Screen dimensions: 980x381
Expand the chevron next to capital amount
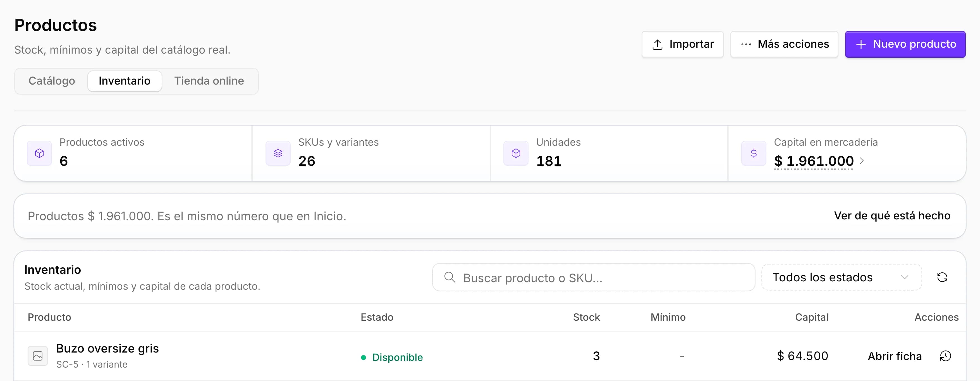(x=862, y=161)
